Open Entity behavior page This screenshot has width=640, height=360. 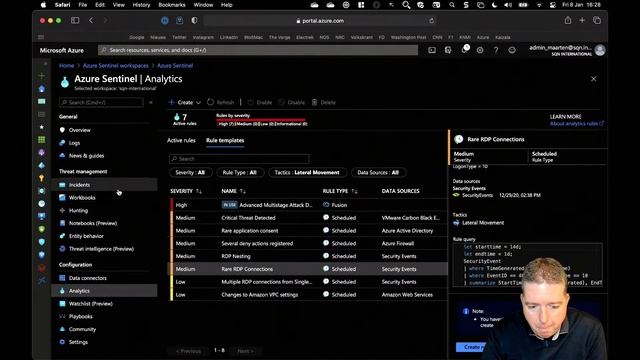(86, 236)
